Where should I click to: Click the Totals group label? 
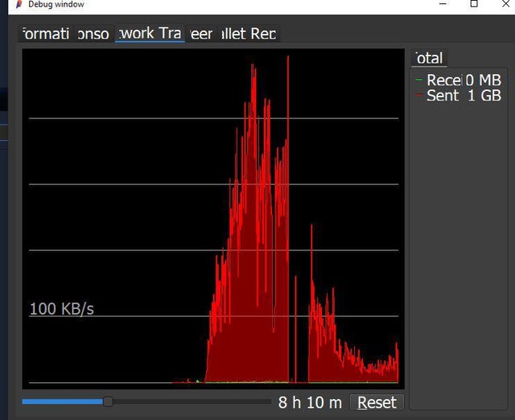pos(429,58)
